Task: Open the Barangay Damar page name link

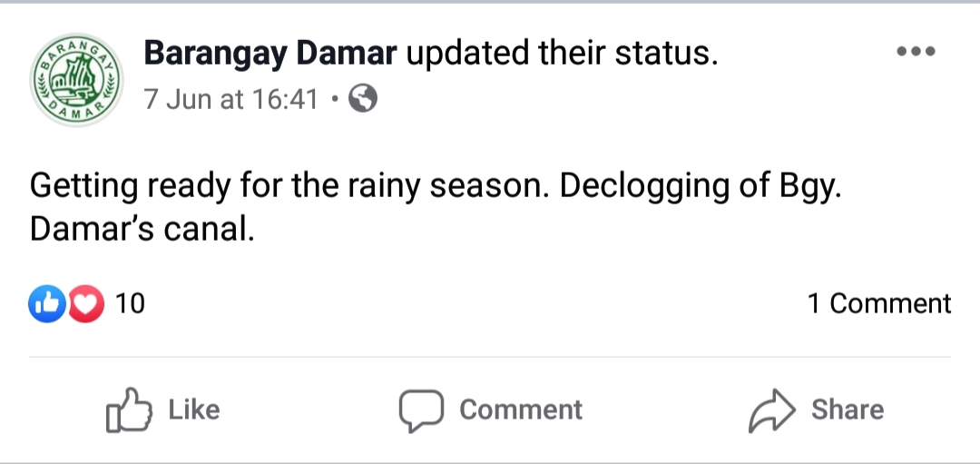Action: tap(270, 54)
